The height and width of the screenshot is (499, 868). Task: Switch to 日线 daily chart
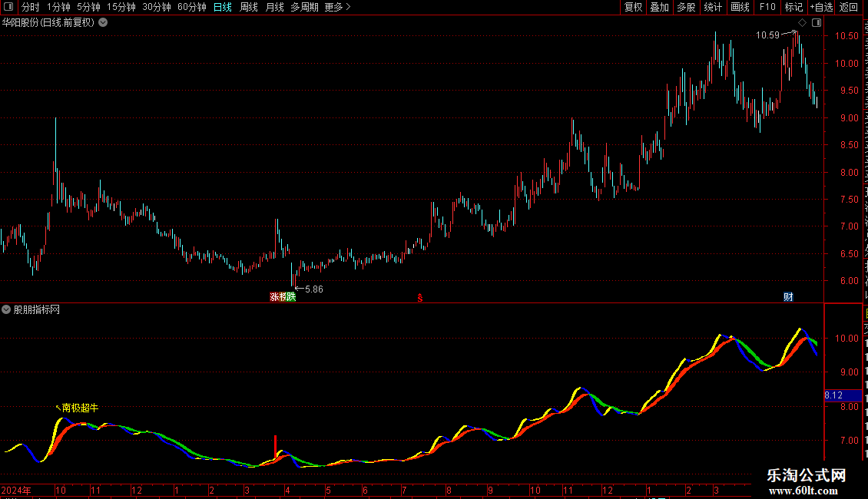click(223, 7)
